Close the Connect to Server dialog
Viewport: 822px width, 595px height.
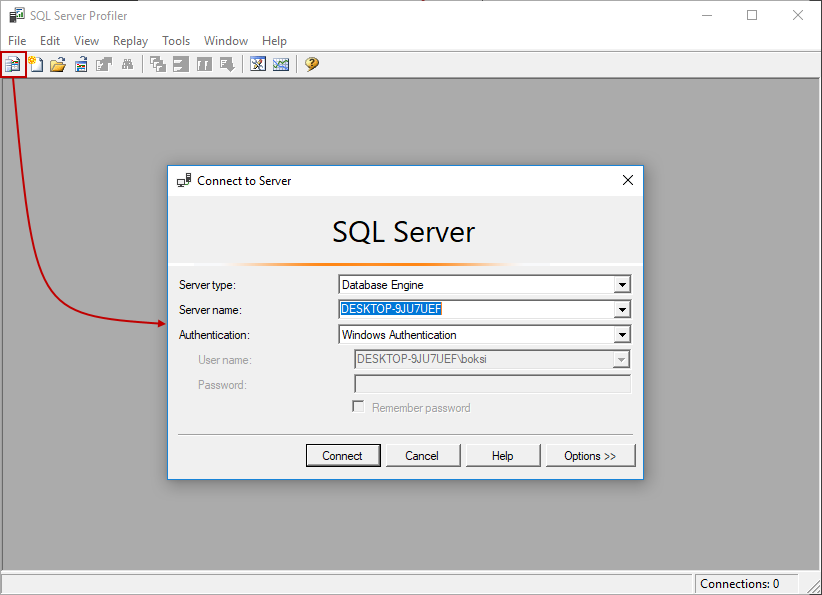pos(628,180)
